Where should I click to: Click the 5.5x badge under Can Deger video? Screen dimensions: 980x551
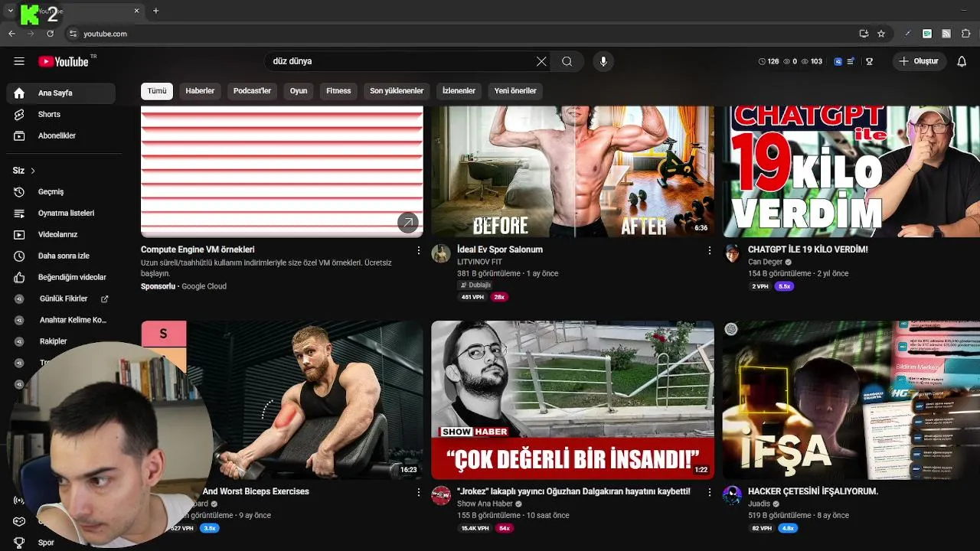[784, 286]
